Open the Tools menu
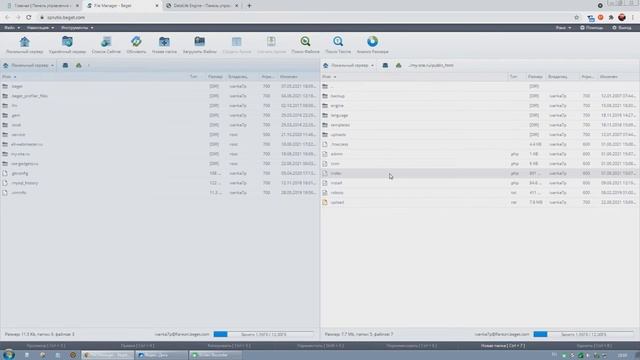Screen dimensions: 640x360 click(x=77, y=28)
